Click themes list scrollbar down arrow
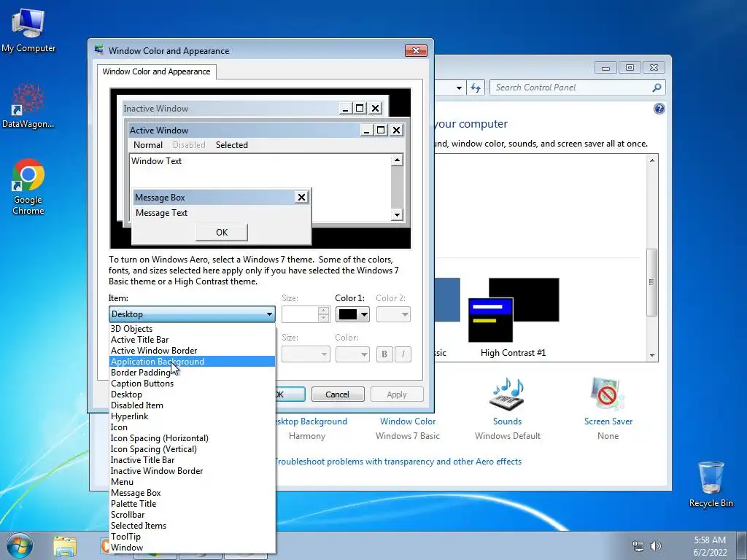The image size is (747, 560). (652, 356)
